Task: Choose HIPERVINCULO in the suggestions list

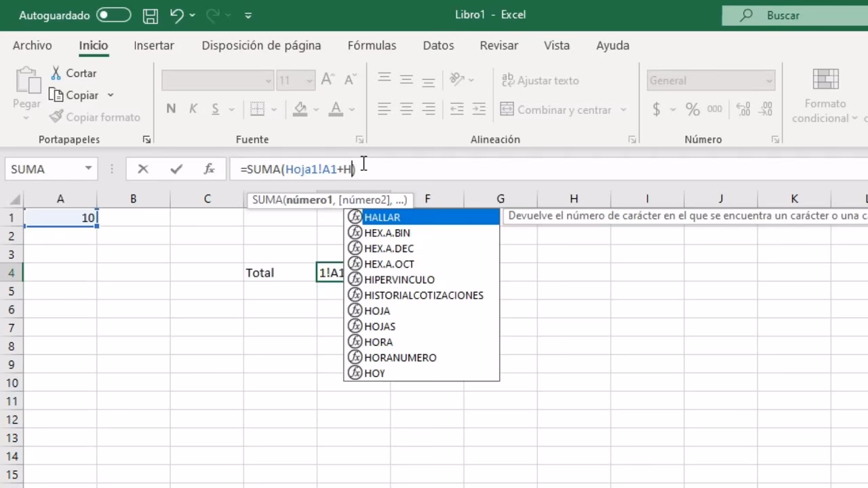Action: 399,279
